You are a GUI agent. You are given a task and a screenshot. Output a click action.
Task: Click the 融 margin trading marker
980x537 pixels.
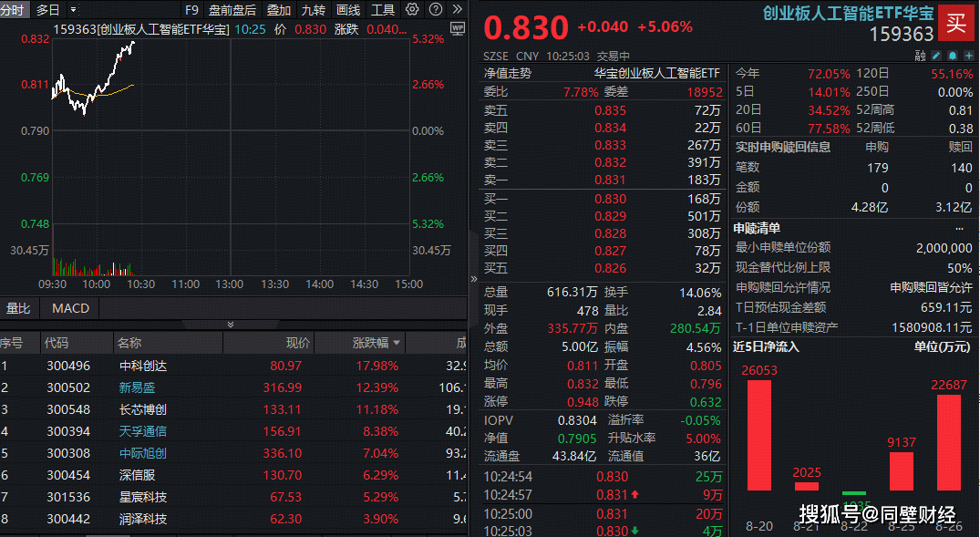(x=920, y=56)
